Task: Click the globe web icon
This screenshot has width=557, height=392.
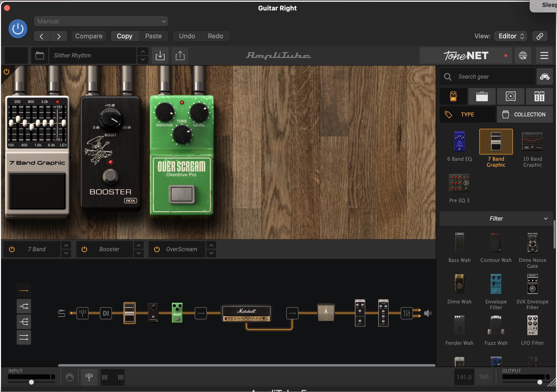Action: tap(523, 55)
